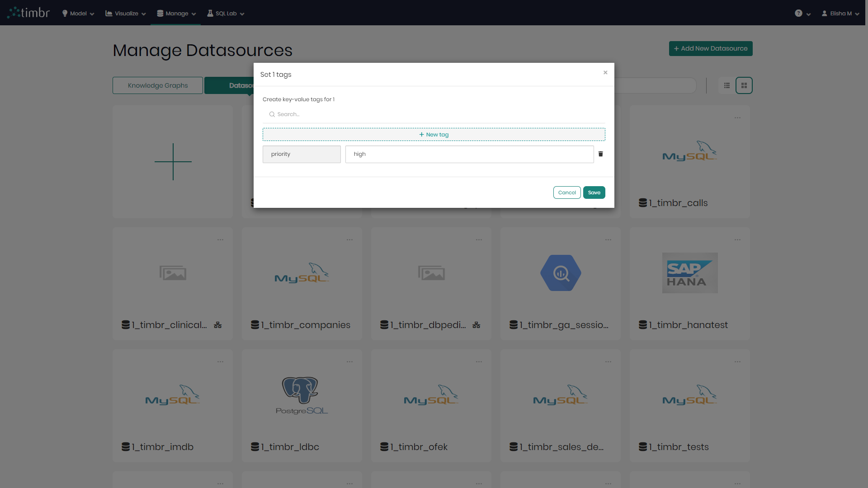Click the timbr logo

(x=28, y=13)
